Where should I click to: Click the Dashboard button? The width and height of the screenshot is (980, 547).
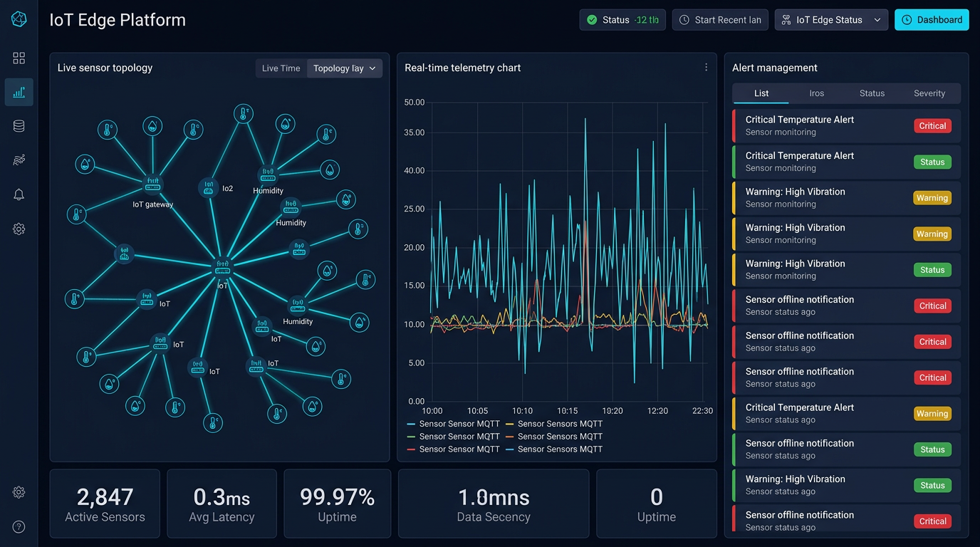[x=932, y=20]
